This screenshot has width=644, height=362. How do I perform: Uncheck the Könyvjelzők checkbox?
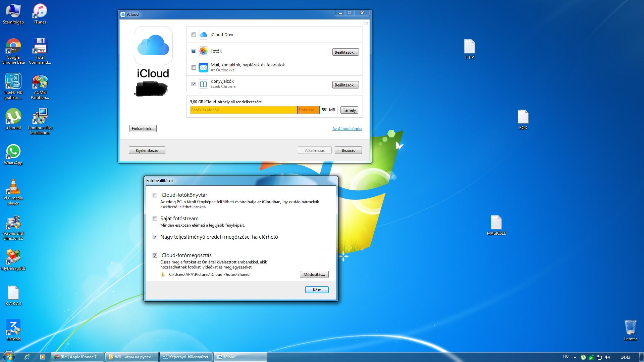click(x=194, y=84)
